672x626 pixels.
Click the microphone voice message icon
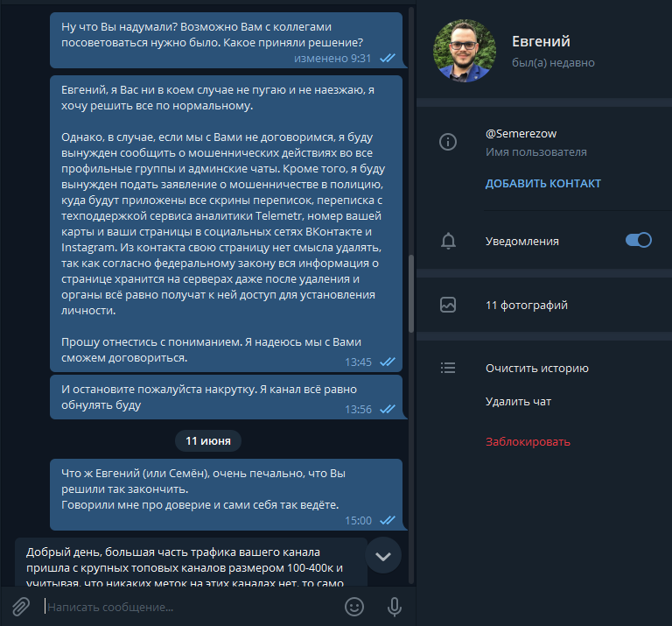pyautogui.click(x=395, y=607)
